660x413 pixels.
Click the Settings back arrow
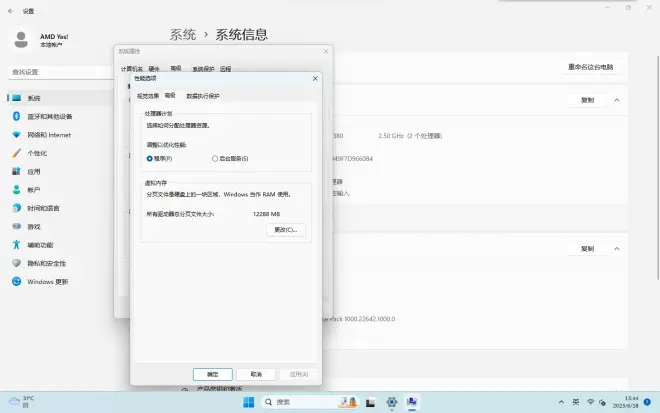tap(11, 11)
